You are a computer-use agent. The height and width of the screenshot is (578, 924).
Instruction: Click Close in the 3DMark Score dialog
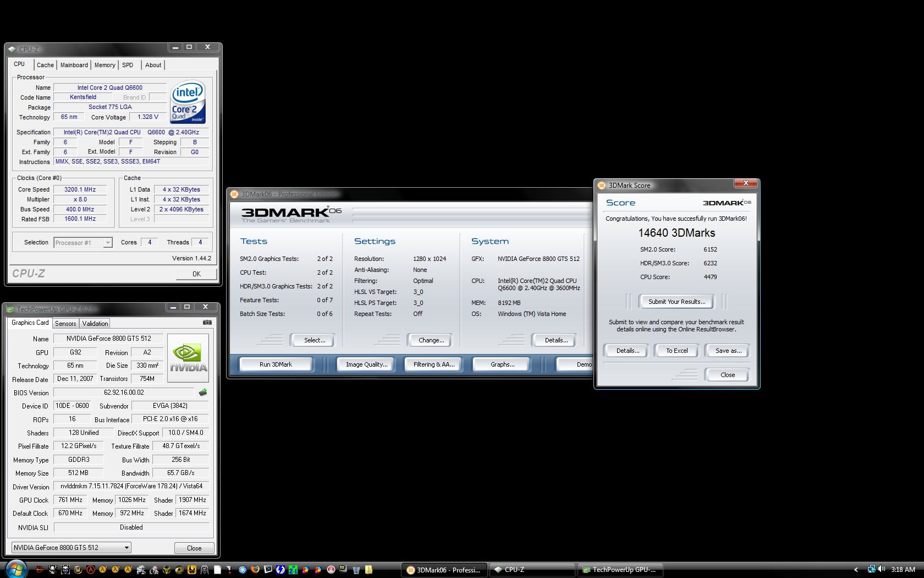(x=728, y=375)
